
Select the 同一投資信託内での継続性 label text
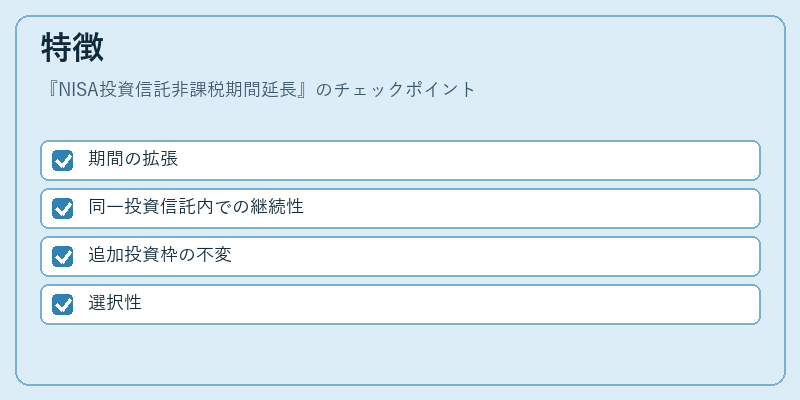(x=196, y=207)
